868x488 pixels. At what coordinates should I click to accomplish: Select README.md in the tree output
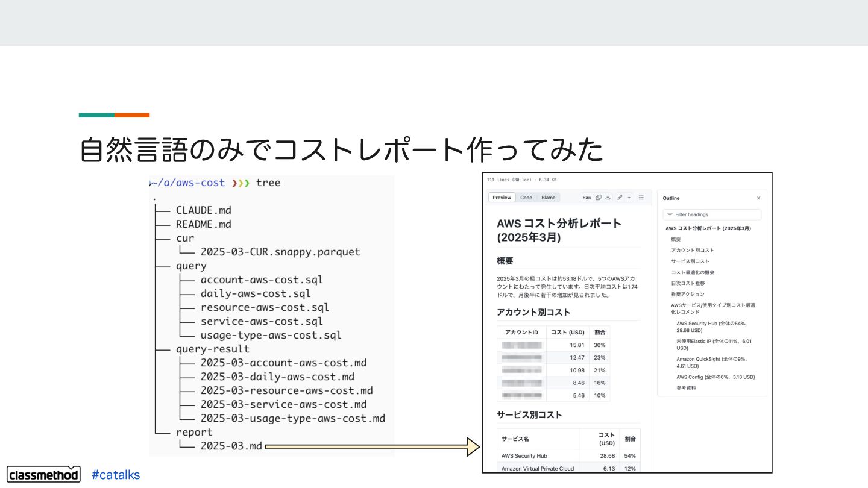[204, 224]
